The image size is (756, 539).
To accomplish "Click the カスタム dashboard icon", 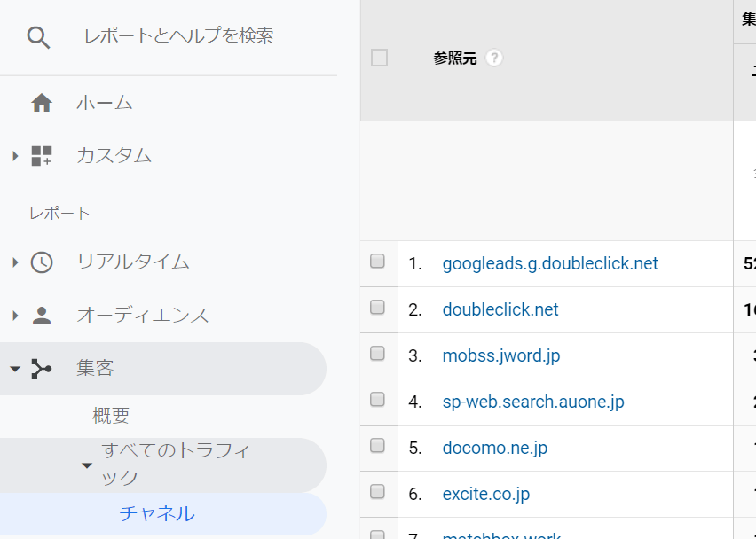I will tap(42, 155).
